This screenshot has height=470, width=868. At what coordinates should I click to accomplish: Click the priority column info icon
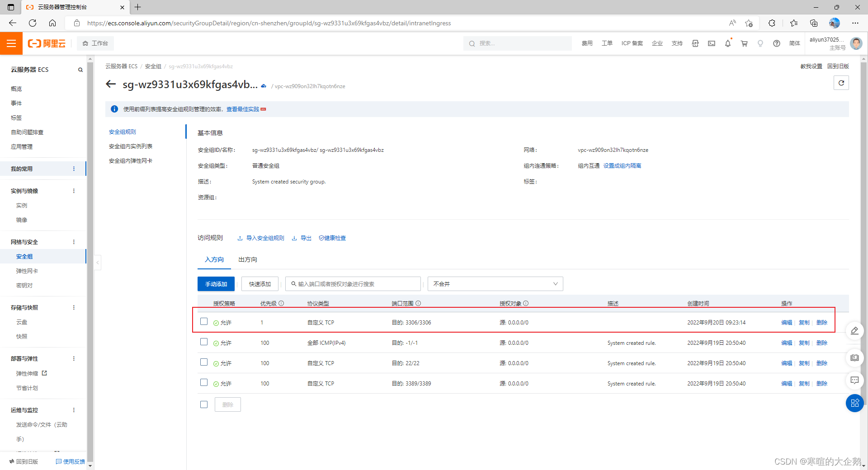[x=281, y=303]
